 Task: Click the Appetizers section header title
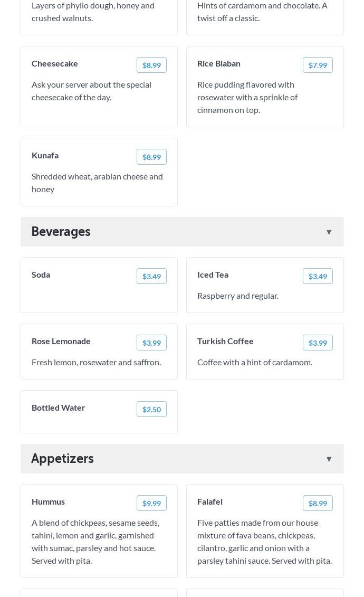(x=62, y=458)
